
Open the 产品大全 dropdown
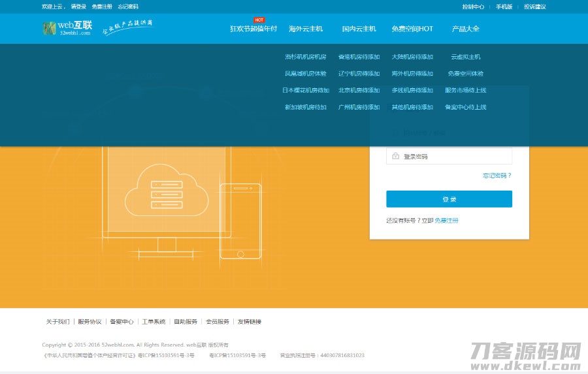click(465, 29)
